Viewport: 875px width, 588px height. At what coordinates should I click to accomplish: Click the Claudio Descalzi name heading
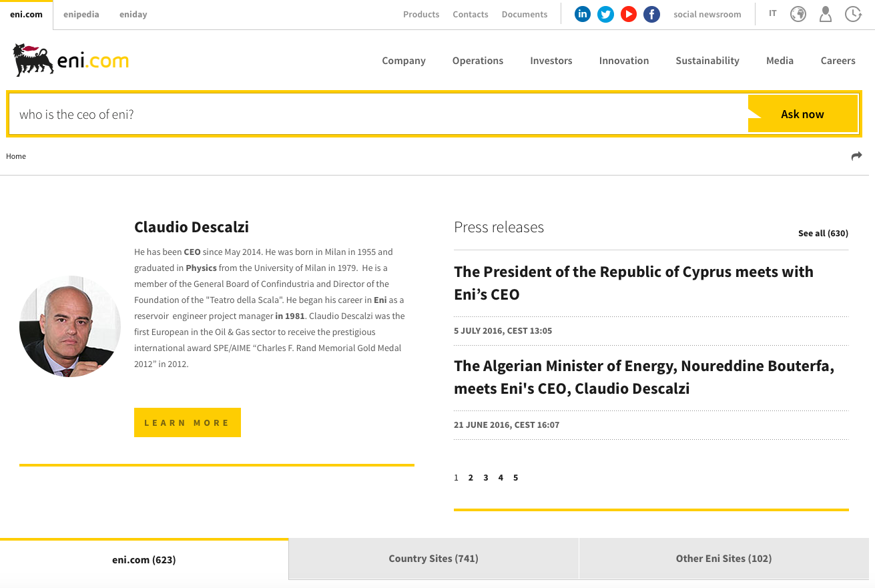click(x=192, y=227)
